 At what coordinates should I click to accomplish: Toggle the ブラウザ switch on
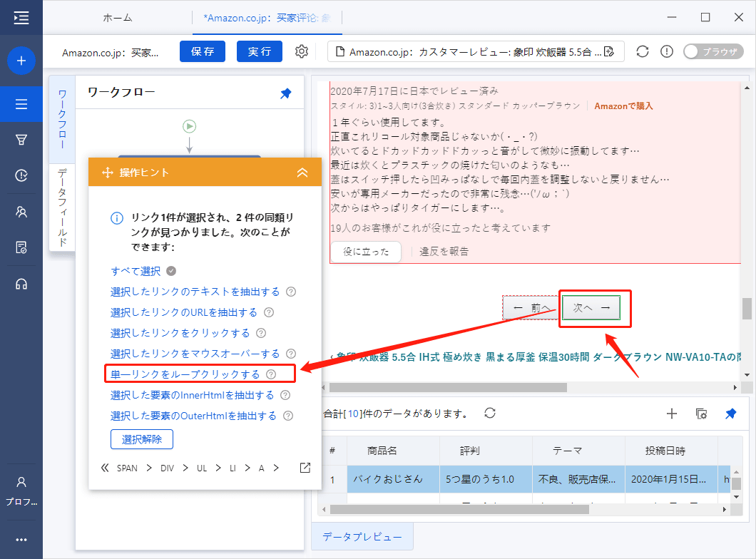click(x=713, y=51)
